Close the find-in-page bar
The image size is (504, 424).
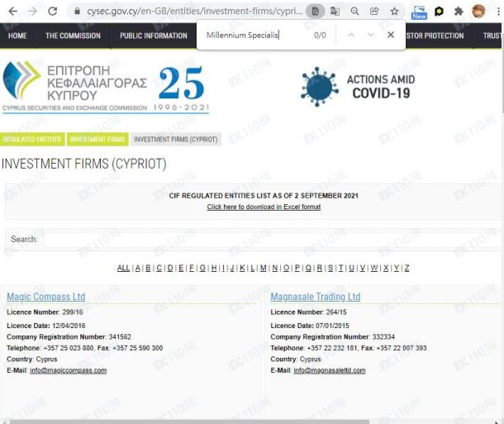coord(391,35)
